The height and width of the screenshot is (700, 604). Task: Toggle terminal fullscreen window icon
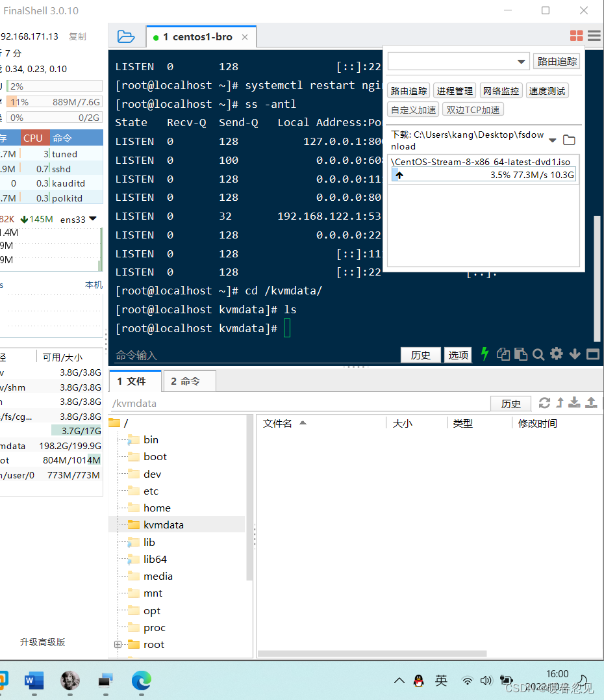pyautogui.click(x=593, y=354)
